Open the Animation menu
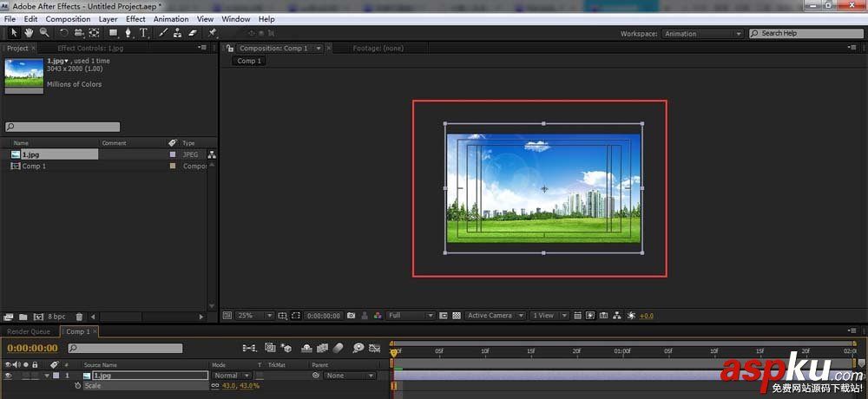This screenshot has height=399, width=868. [171, 19]
